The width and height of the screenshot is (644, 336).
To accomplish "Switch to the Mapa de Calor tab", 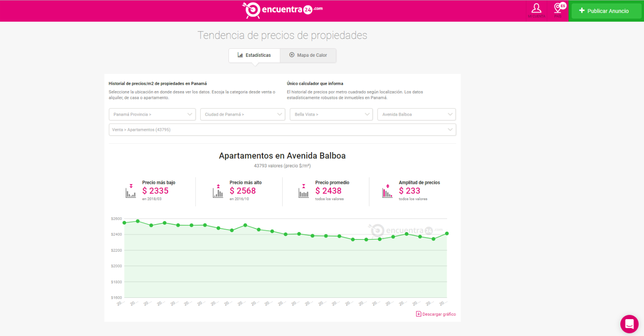I will pyautogui.click(x=308, y=55).
